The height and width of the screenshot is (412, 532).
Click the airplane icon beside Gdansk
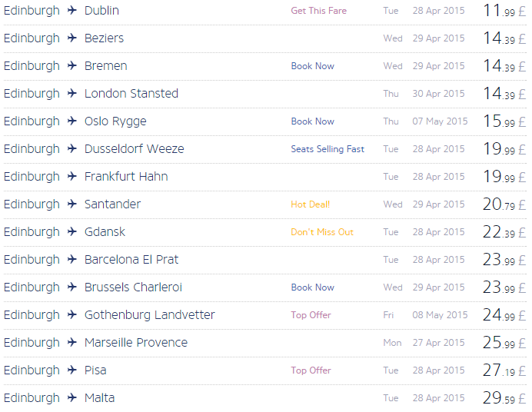pyautogui.click(x=72, y=231)
